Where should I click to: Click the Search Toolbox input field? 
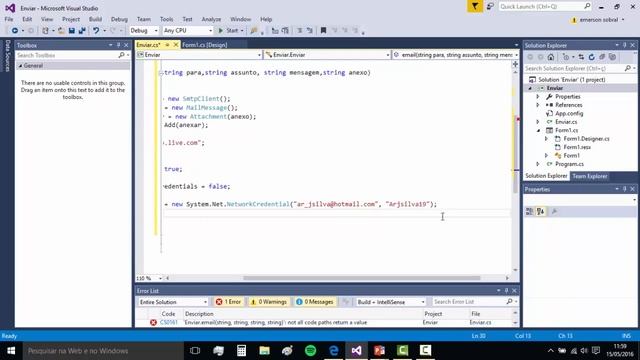pyautogui.click(x=67, y=55)
